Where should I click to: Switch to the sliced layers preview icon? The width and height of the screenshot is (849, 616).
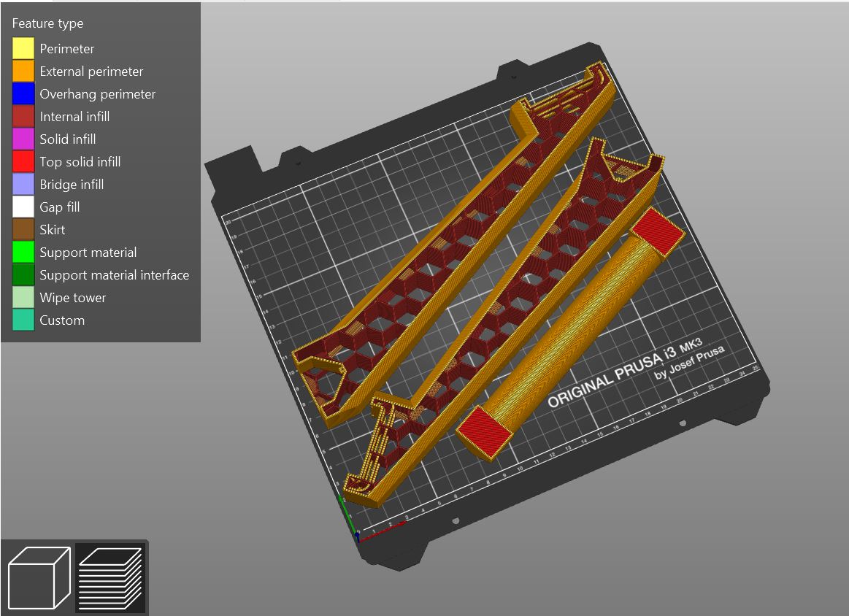coord(110,577)
